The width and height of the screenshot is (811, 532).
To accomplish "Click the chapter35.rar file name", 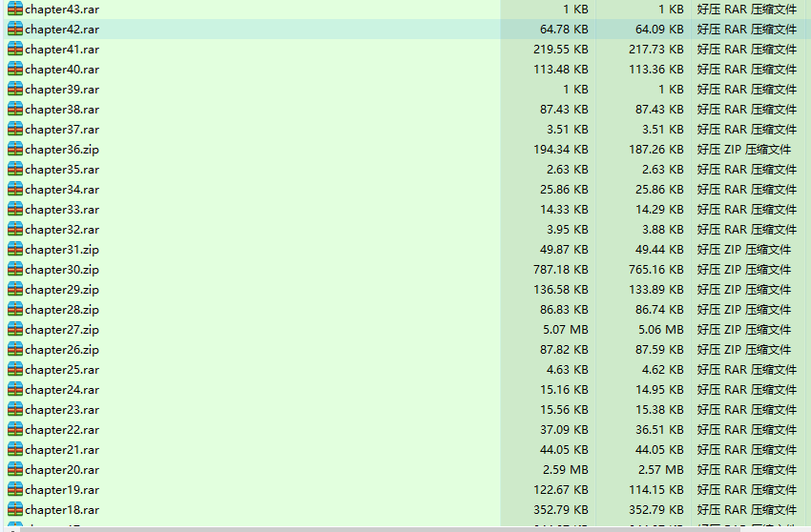I will 62,169.
